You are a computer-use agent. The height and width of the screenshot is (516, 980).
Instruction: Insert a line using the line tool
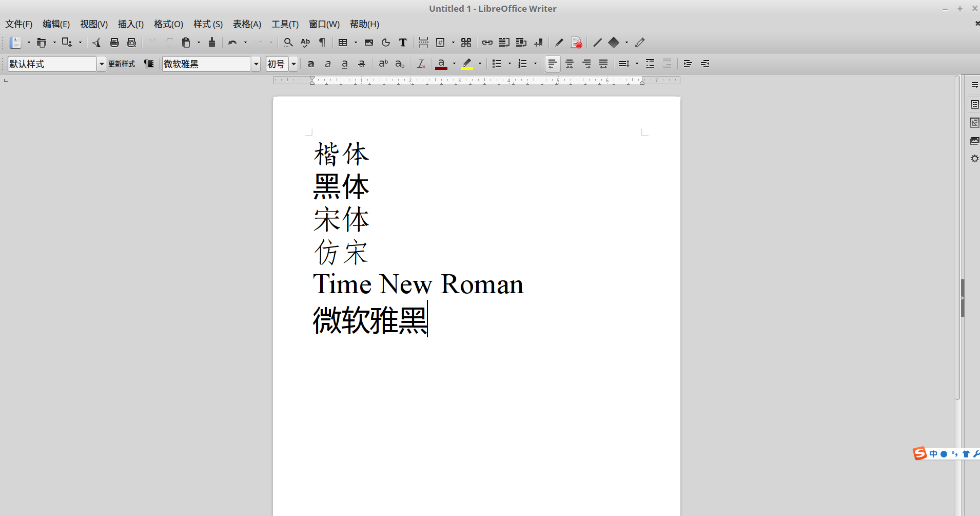click(x=597, y=43)
